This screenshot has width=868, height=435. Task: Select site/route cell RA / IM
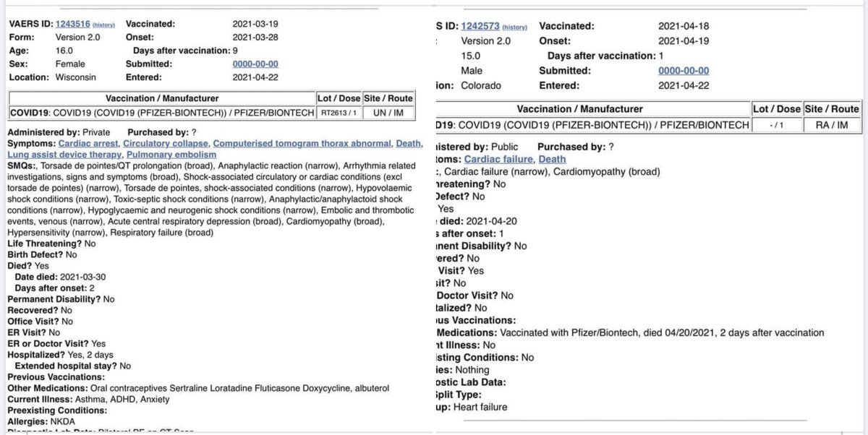click(x=833, y=124)
